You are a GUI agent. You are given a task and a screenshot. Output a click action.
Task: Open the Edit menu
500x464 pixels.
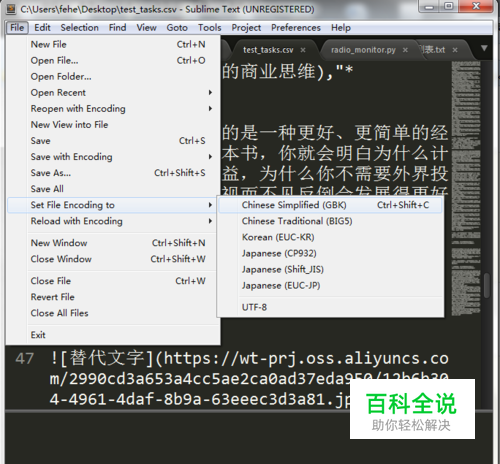pyautogui.click(x=42, y=28)
